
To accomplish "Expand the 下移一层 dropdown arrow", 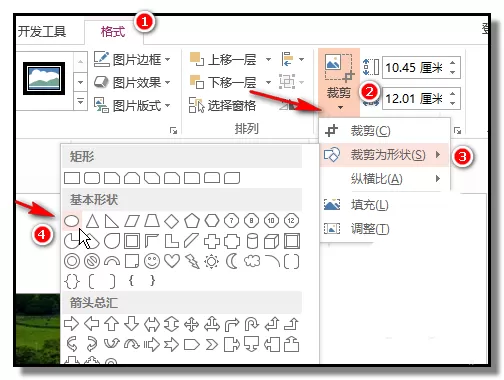I will click(x=268, y=82).
